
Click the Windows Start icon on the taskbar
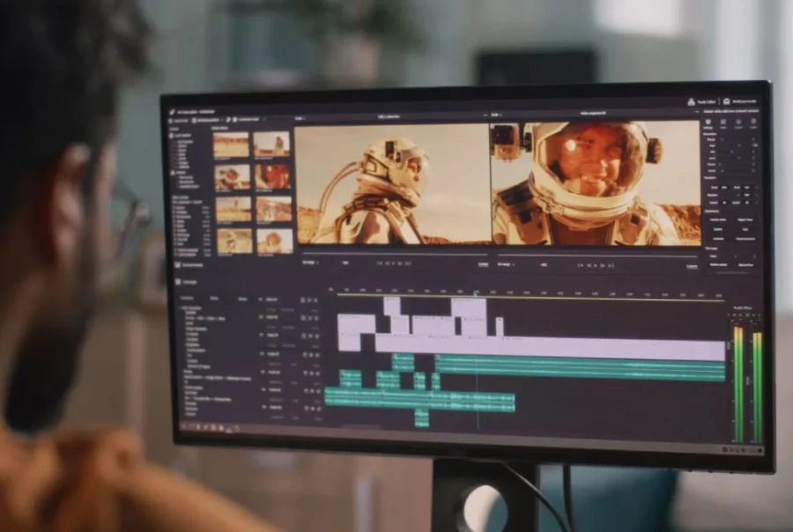click(185, 425)
